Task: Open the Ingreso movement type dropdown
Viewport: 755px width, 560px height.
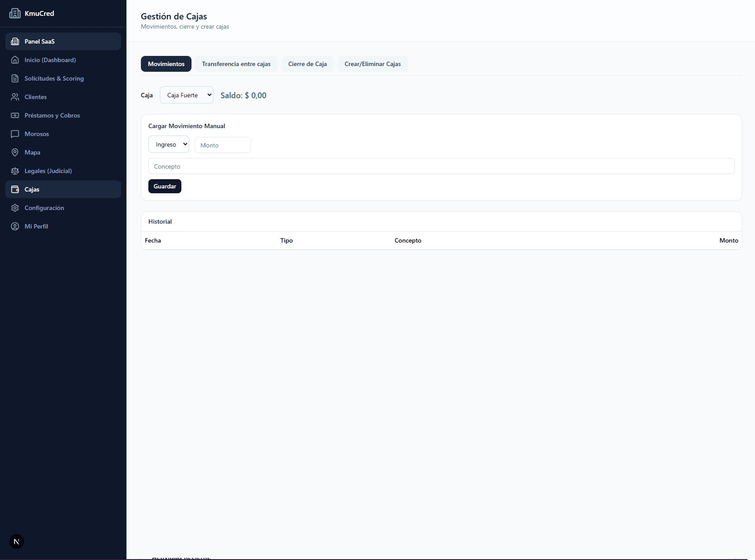Action: pyautogui.click(x=169, y=144)
